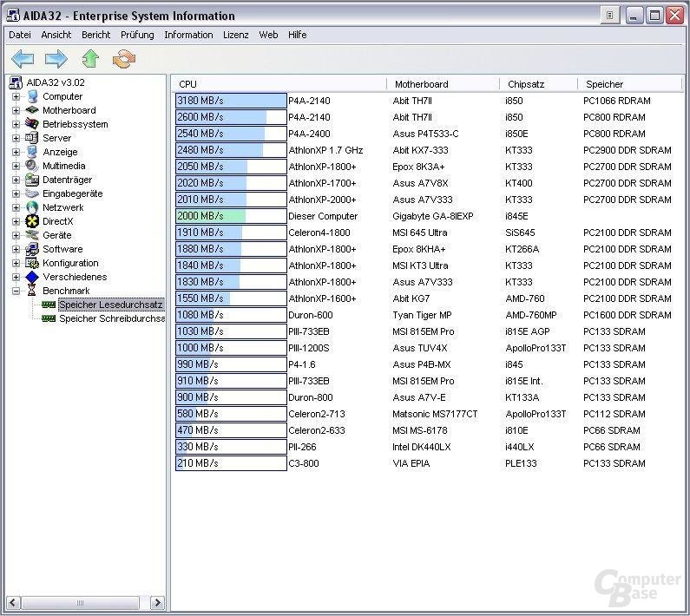The image size is (690, 616).
Task: Select the Geräte icon
Action: (x=32, y=235)
